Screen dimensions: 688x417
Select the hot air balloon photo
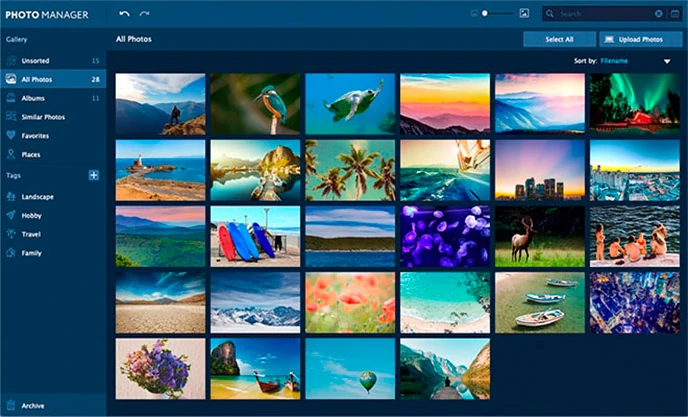(350, 369)
